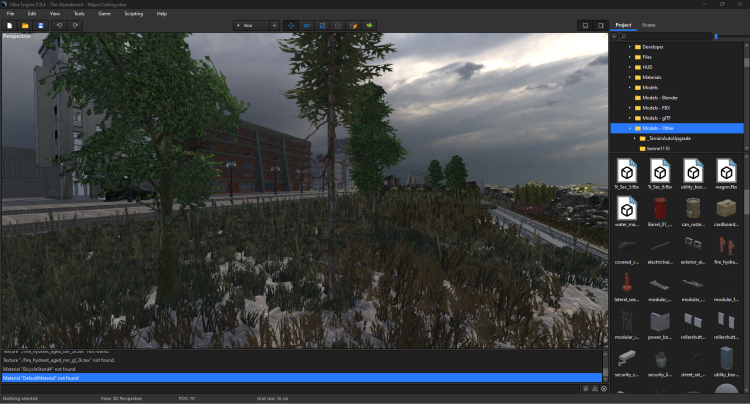Screen dimensions: 750x404
Task: Click the asset search field
Action: click(x=665, y=36)
